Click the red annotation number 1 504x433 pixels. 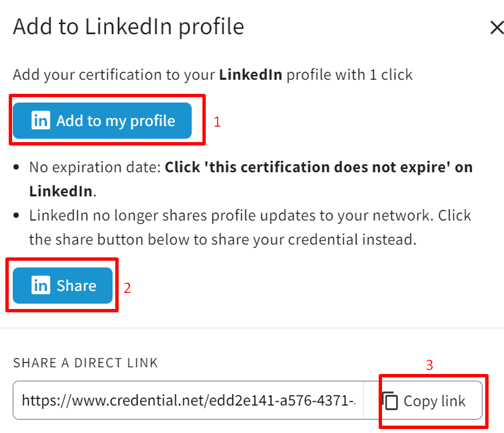tap(217, 122)
